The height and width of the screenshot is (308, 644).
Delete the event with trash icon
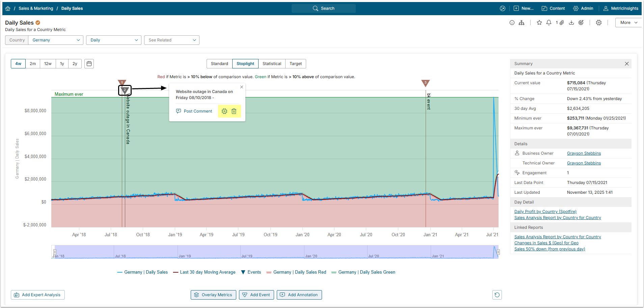(234, 111)
